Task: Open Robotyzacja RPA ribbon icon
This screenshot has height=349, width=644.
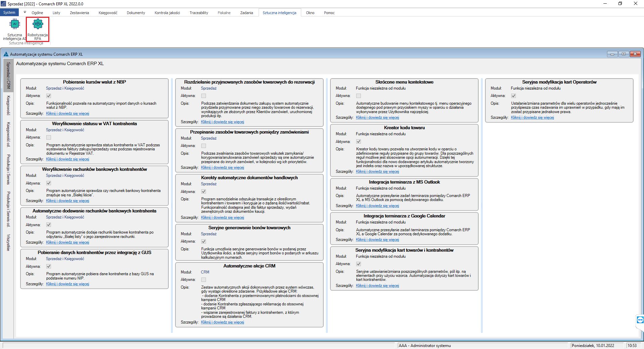Action: tap(38, 30)
